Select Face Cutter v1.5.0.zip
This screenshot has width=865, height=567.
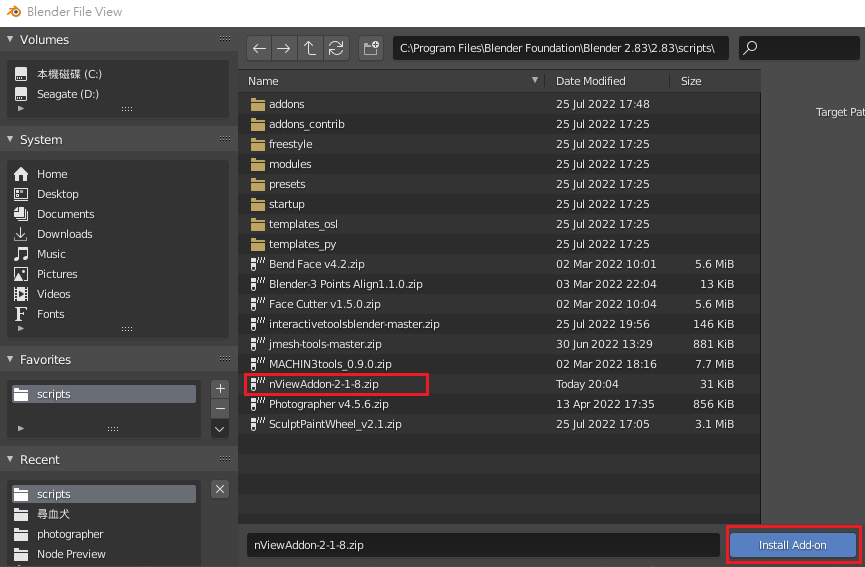(x=500, y=304)
